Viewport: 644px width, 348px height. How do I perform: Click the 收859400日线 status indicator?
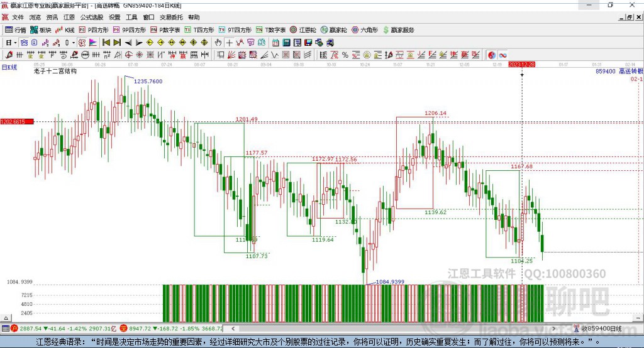point(597,329)
